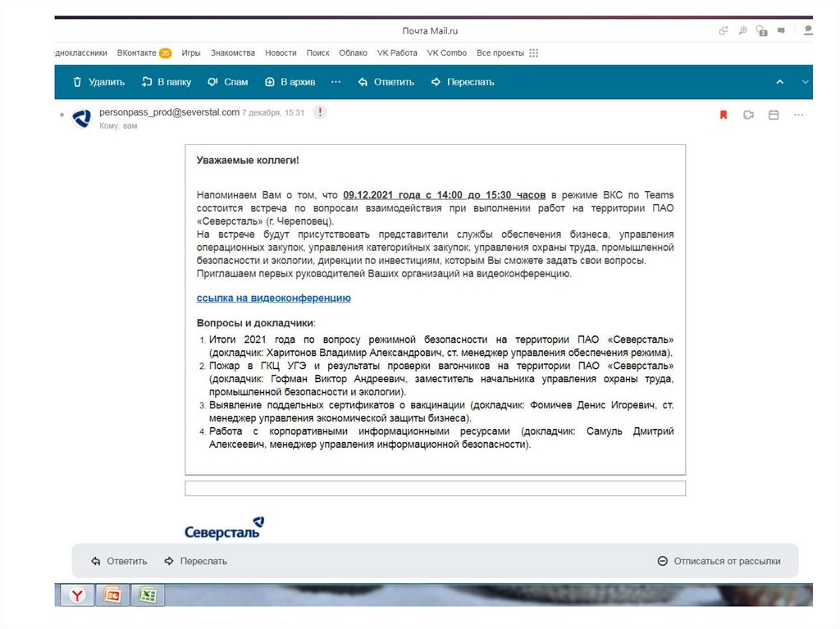Open Excel from the taskbar
This screenshot has height=629, width=840.
click(148, 595)
